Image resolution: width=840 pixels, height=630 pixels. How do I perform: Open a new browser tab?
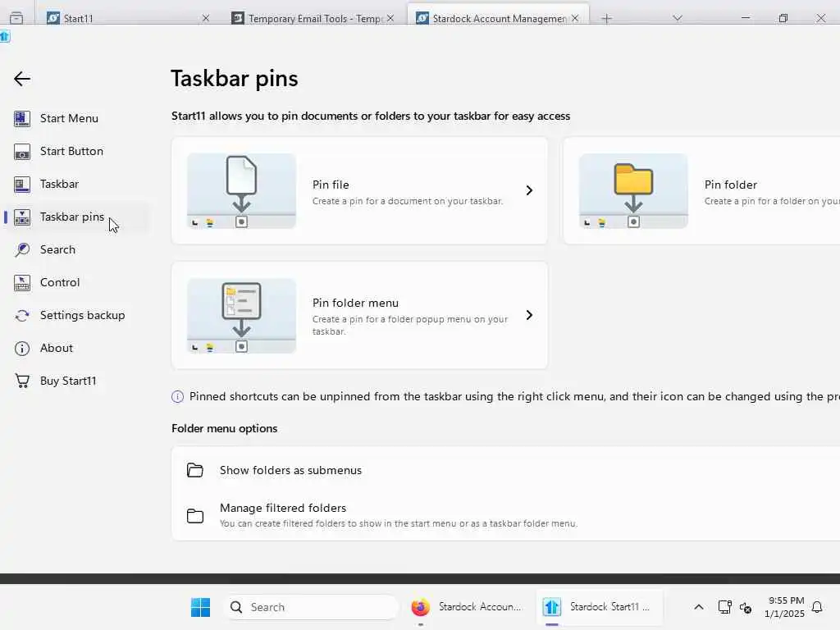pos(606,19)
